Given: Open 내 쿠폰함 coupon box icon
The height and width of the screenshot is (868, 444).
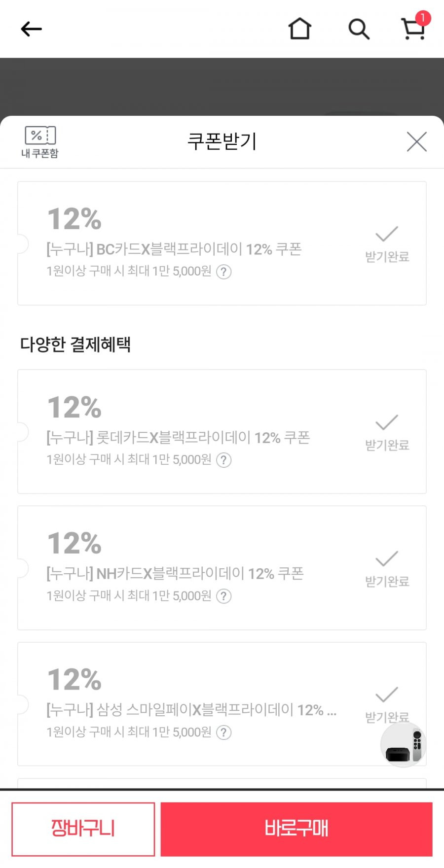Looking at the screenshot, I should (40, 142).
